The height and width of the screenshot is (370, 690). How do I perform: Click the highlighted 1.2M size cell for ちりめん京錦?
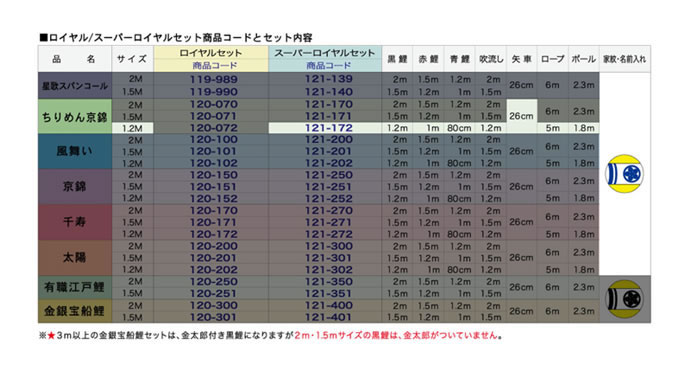pos(132,128)
